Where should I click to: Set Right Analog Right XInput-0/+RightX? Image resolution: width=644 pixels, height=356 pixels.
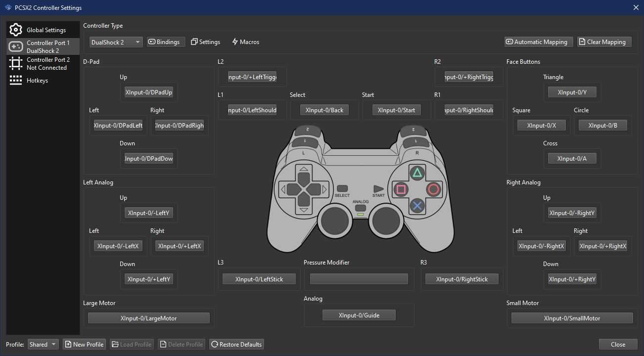[x=603, y=246]
